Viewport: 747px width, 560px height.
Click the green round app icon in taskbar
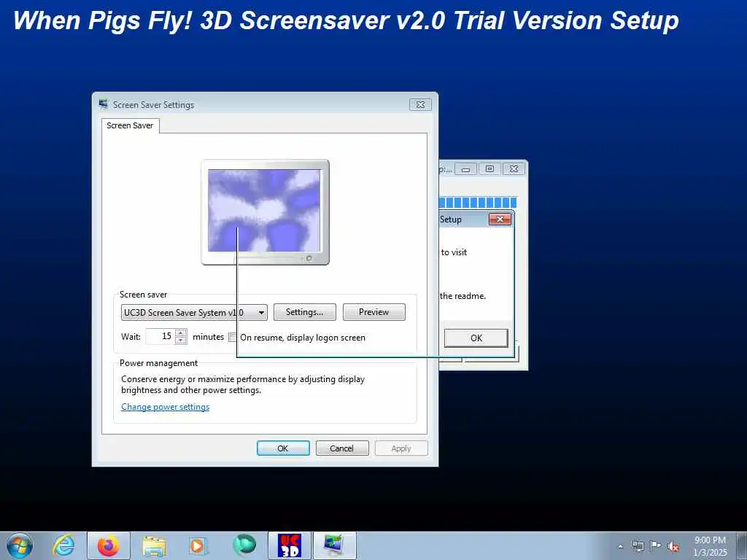click(244, 545)
